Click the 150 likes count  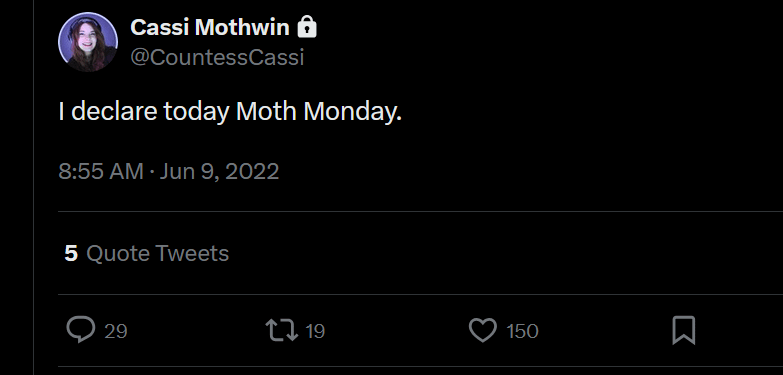click(522, 331)
